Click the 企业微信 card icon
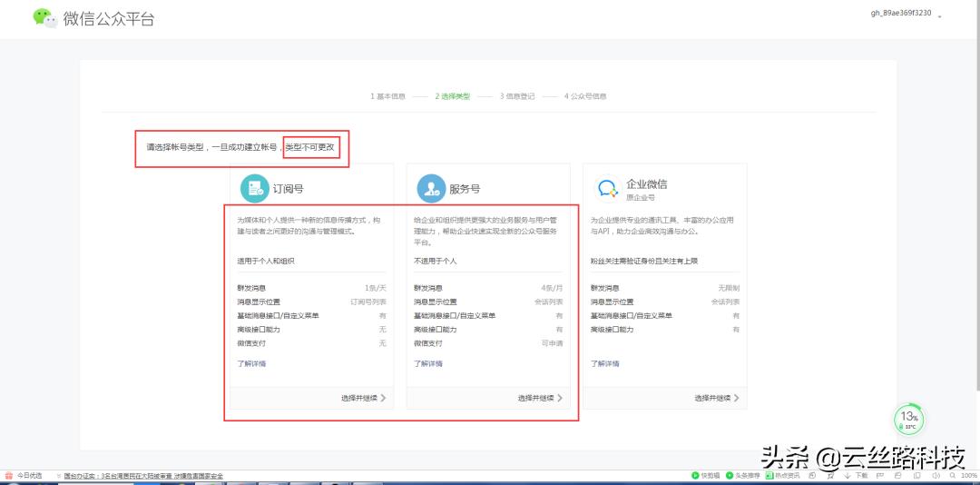 (x=607, y=188)
